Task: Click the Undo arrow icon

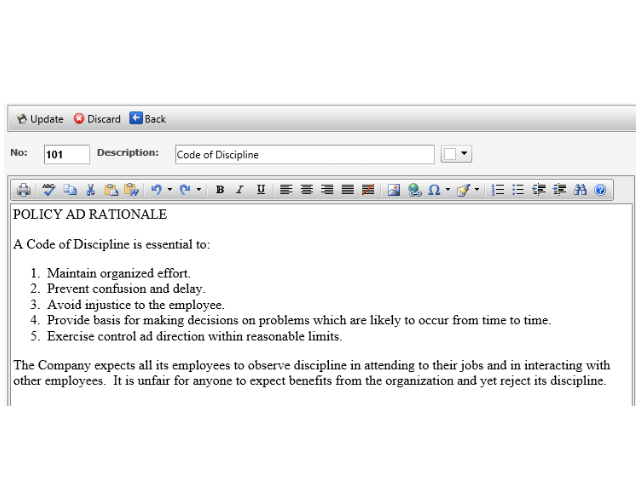Action: click(x=156, y=190)
